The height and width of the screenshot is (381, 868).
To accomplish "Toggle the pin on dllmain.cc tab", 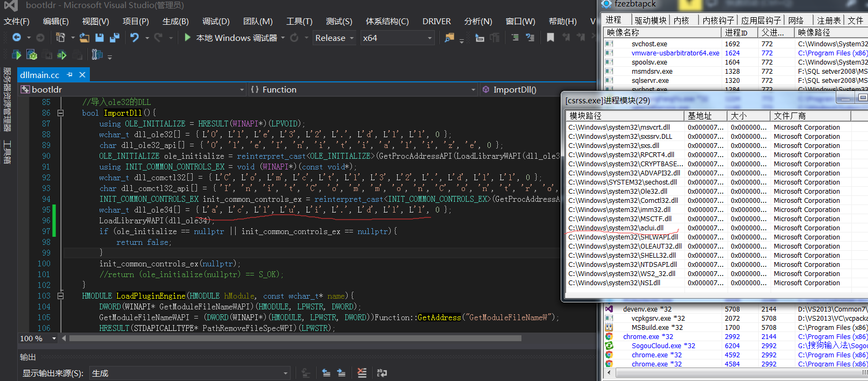I will coord(70,75).
